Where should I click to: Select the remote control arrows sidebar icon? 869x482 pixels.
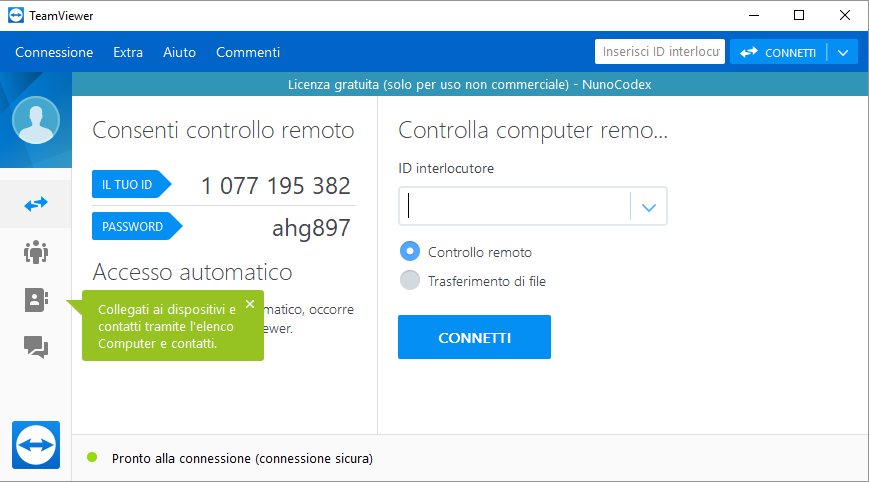pyautogui.click(x=36, y=204)
